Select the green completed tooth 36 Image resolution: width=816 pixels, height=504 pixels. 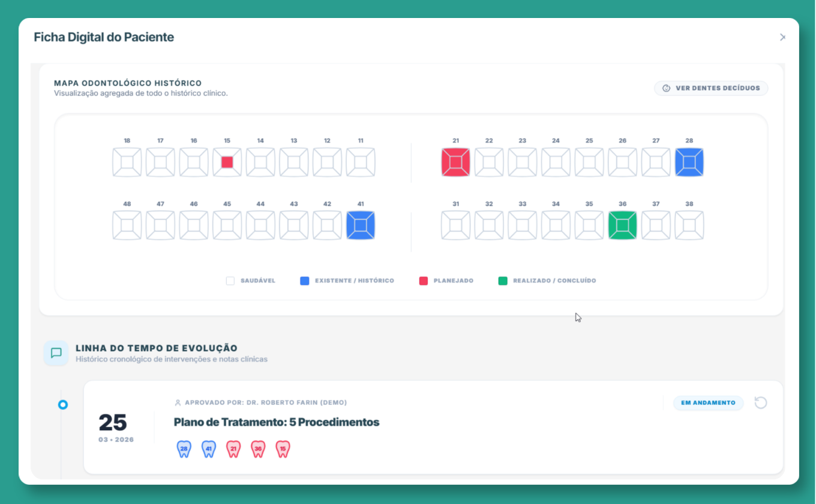pos(622,226)
